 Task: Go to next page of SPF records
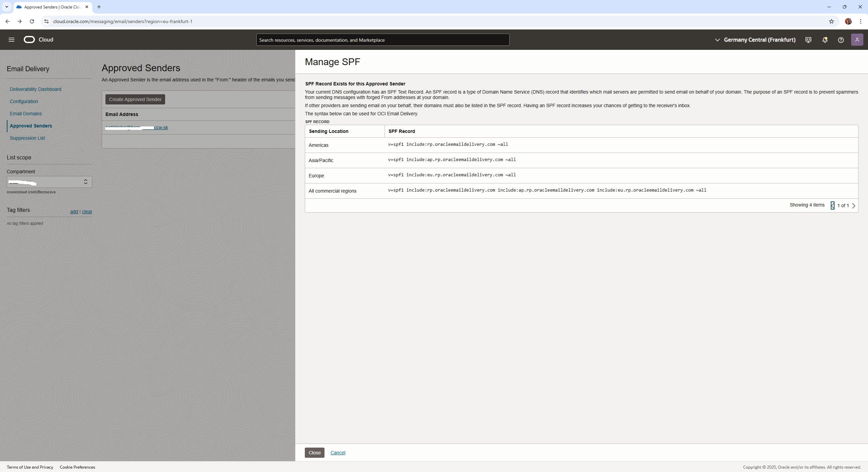[x=854, y=205]
